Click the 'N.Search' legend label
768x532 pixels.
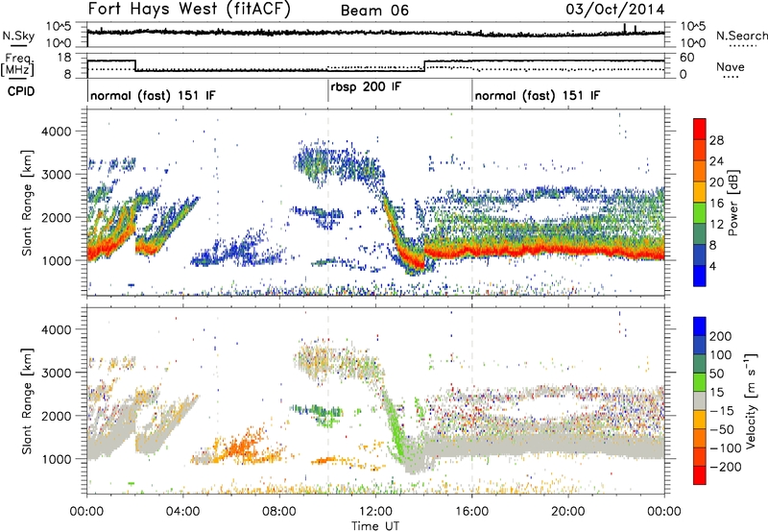coord(741,36)
